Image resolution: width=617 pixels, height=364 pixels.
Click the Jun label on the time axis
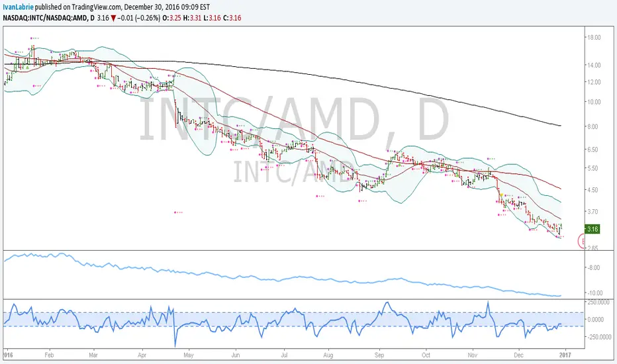[235, 355]
